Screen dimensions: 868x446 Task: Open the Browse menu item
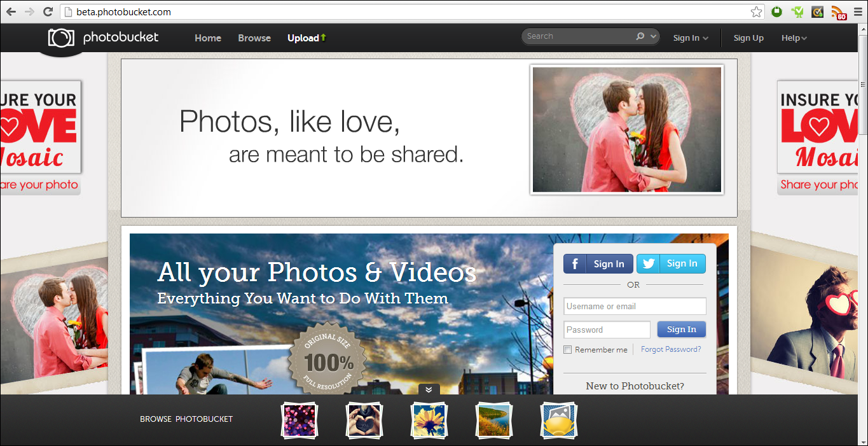(254, 38)
